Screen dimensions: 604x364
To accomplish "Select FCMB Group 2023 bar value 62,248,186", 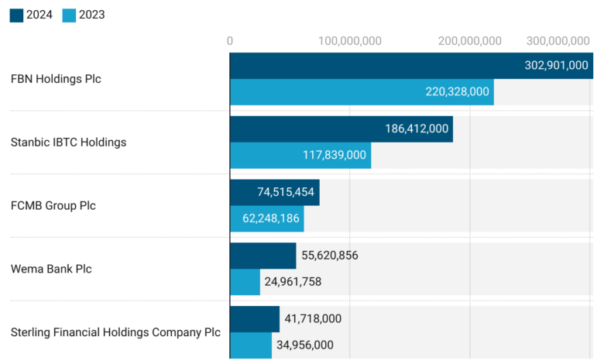I will [271, 218].
